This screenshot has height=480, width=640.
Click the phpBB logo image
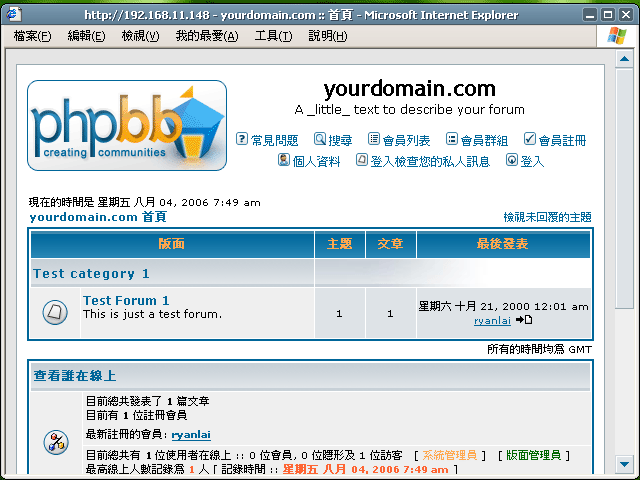pyautogui.click(x=127, y=125)
